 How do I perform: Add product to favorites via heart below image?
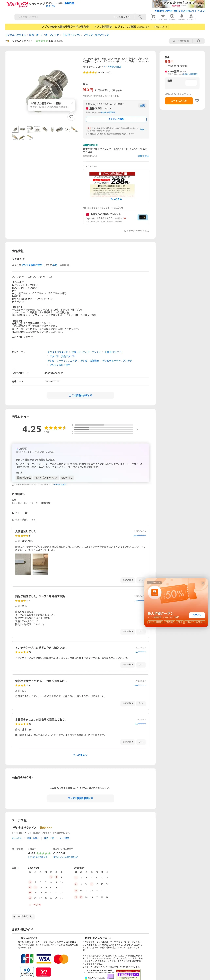click(71, 117)
